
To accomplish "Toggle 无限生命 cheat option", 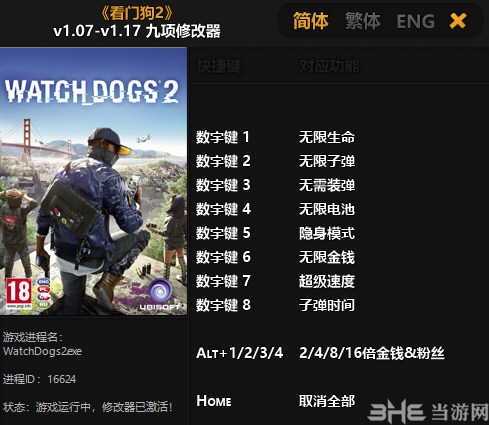I will pos(327,137).
